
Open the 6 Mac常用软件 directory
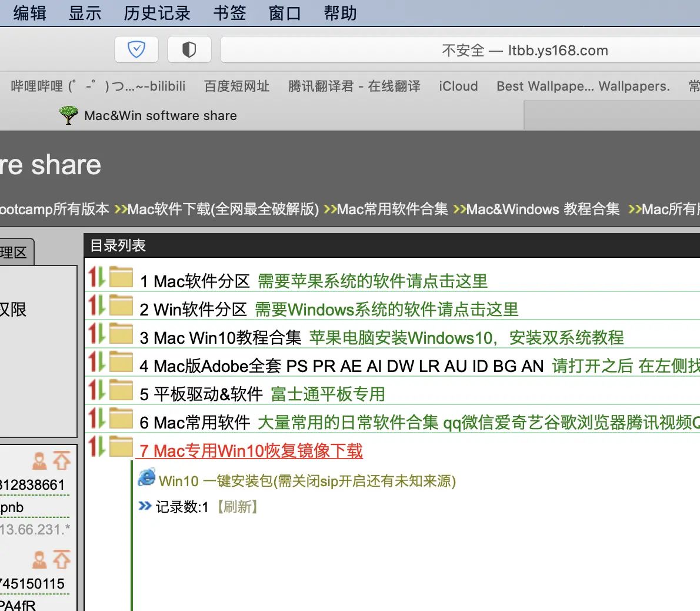[195, 422]
